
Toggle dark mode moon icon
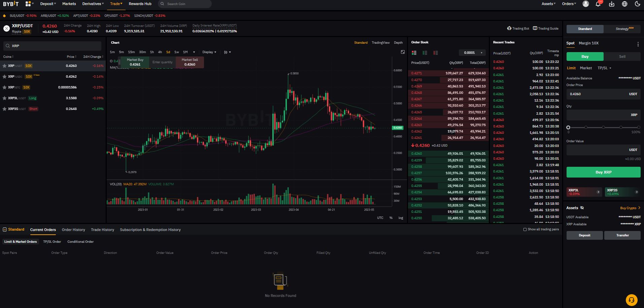click(x=637, y=4)
